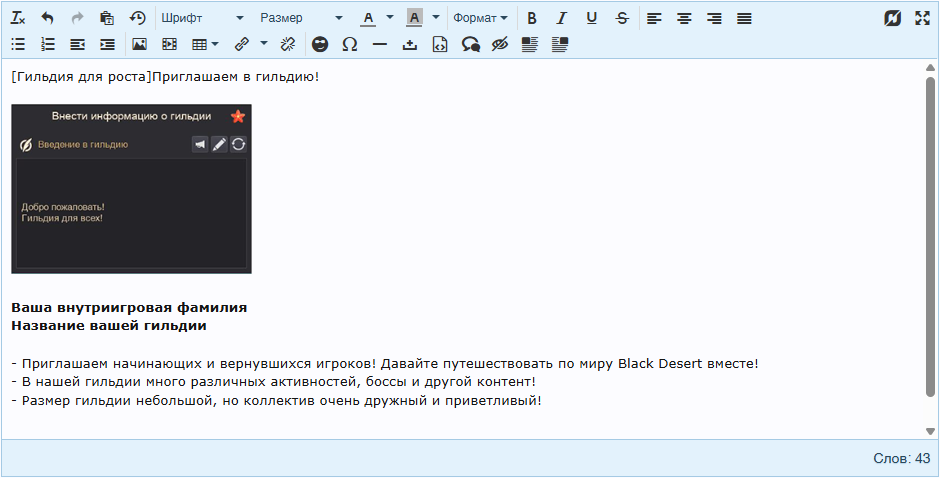The image size is (940, 478).
Task: Click the scrollbar up arrow
Action: click(x=930, y=68)
